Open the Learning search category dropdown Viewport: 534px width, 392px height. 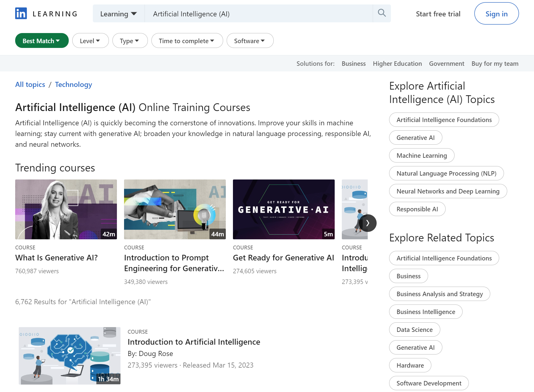(119, 14)
